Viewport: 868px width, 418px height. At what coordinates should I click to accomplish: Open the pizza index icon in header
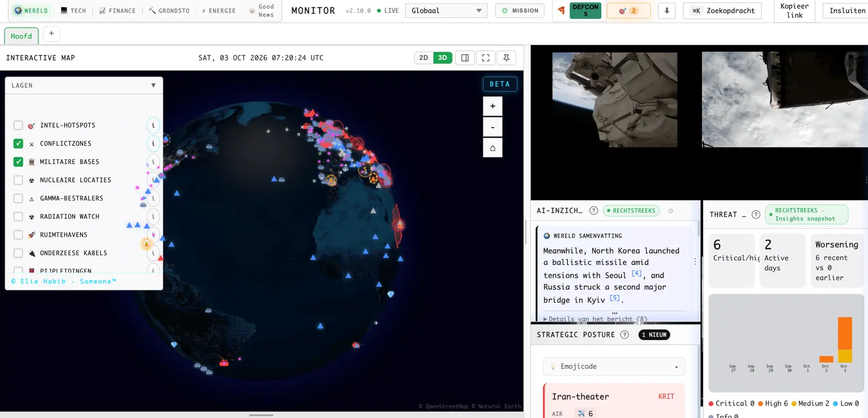(x=561, y=11)
